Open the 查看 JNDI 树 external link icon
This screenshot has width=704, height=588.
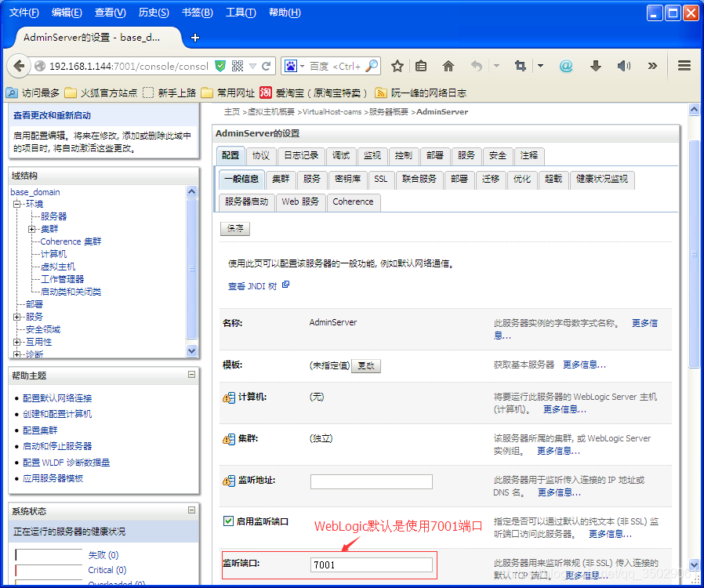point(285,285)
